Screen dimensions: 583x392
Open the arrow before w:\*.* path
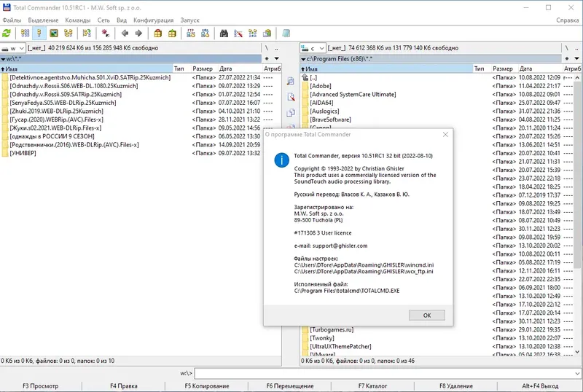coord(3,59)
